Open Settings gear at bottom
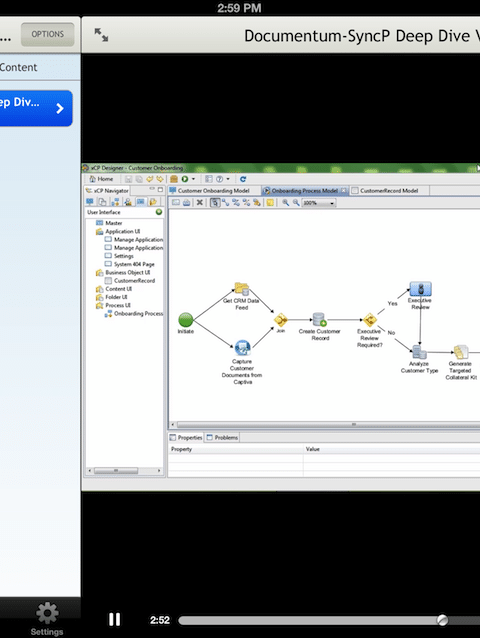This screenshot has width=480, height=638. [x=47, y=618]
